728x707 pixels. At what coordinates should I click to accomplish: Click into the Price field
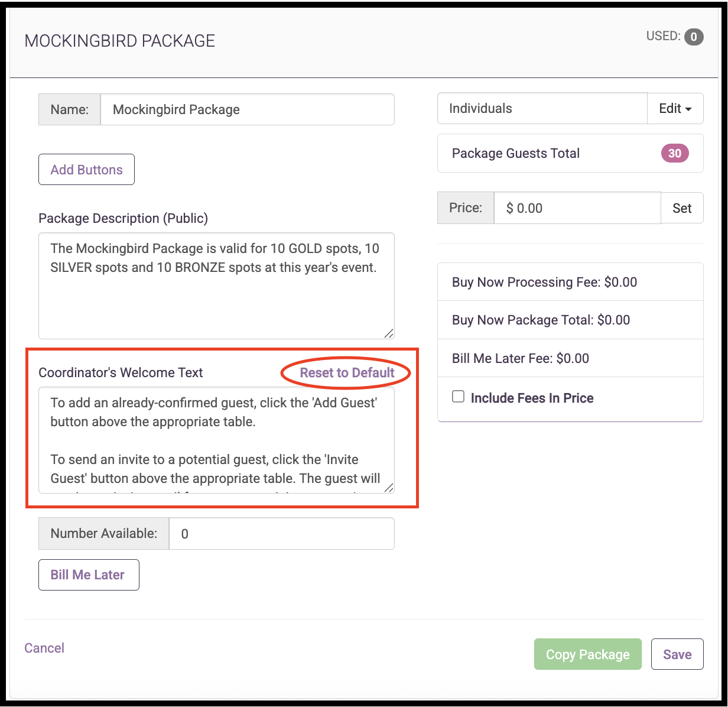pyautogui.click(x=577, y=208)
